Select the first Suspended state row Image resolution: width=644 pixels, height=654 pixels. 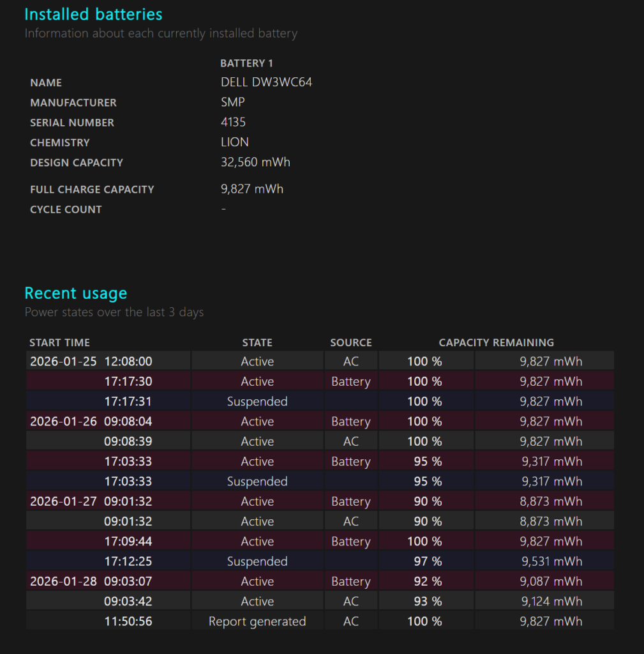(257, 401)
